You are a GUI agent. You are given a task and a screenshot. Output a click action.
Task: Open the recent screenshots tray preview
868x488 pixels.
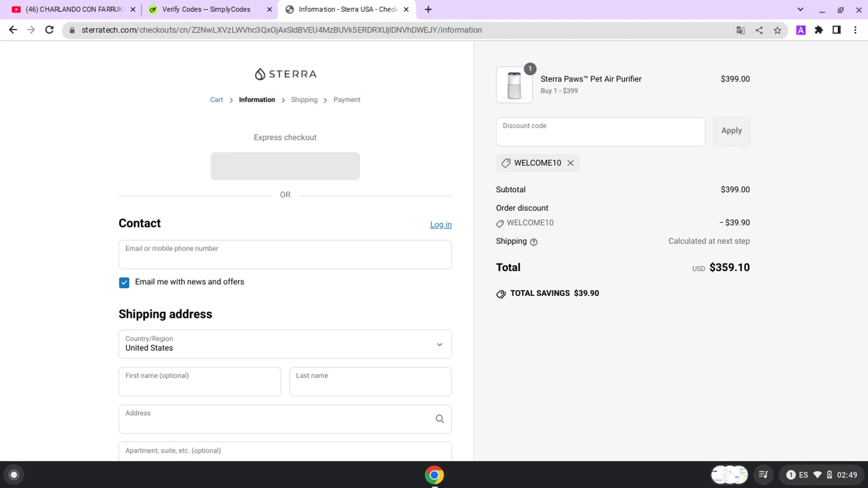coord(729,475)
